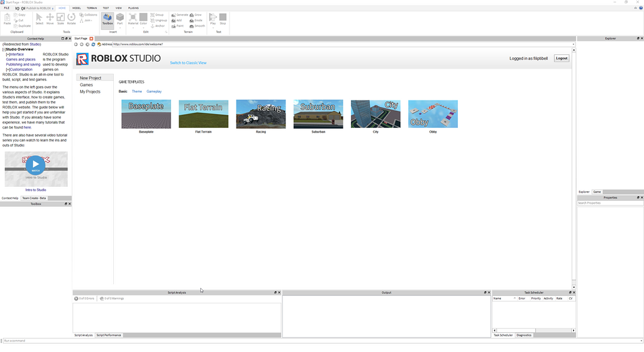Click Switch to Classic View link

[188, 63]
